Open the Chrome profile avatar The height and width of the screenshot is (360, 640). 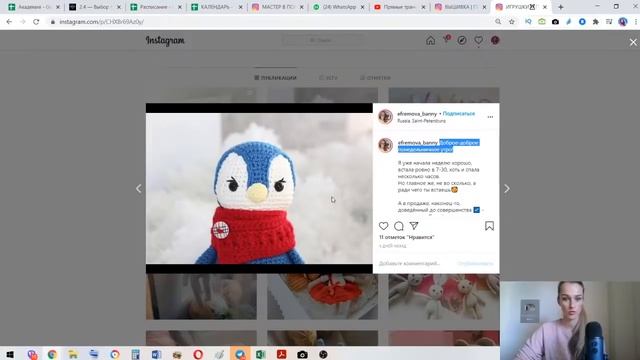pyautogui.click(x=622, y=22)
